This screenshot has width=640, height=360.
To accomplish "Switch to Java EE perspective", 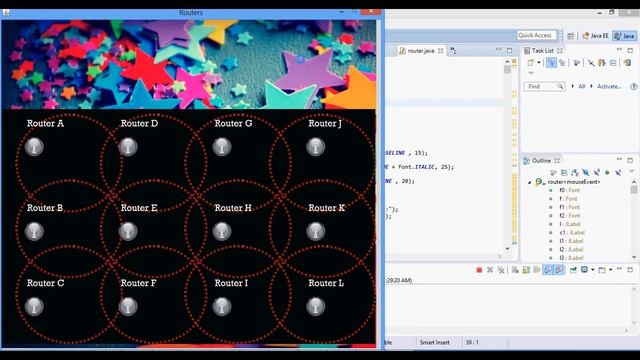I will coord(595,36).
